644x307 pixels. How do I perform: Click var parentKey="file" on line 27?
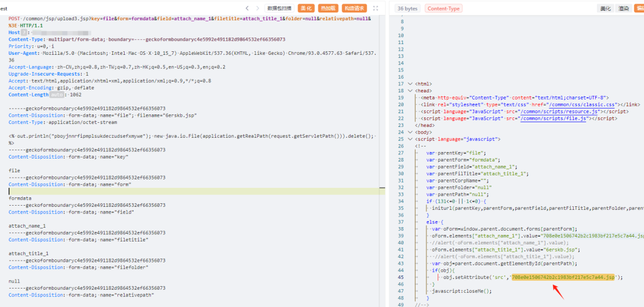456,153
